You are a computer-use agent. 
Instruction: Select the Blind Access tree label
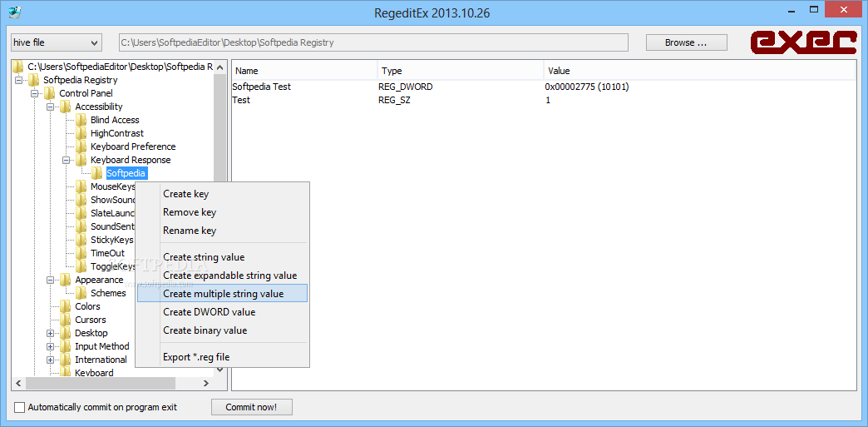[x=115, y=120]
